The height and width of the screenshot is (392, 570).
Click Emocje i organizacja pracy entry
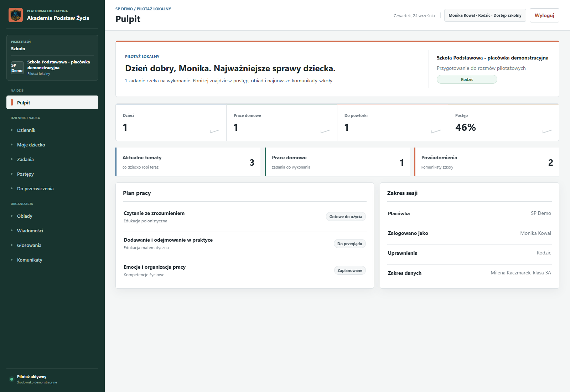[x=245, y=271]
